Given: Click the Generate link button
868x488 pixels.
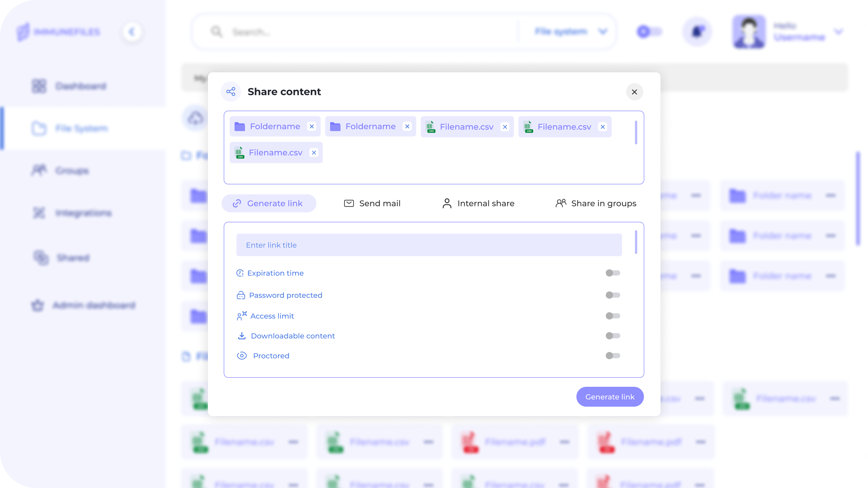Looking at the screenshot, I should pyautogui.click(x=610, y=396).
